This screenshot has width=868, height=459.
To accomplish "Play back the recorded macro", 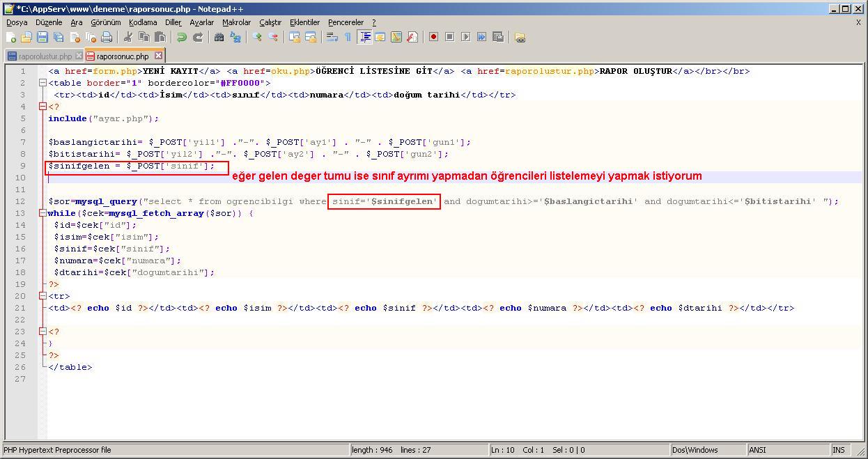I will coord(465,37).
